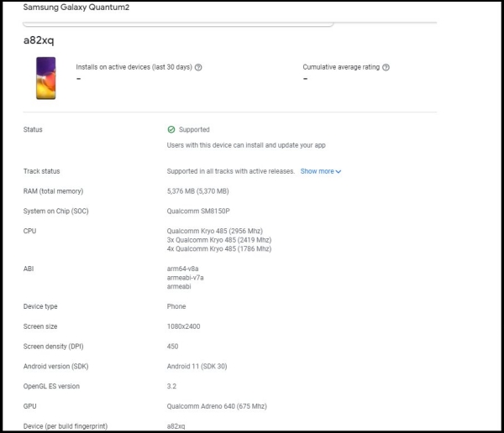Select the plain armeabi ABI entry
504x433 pixels.
pyautogui.click(x=179, y=286)
